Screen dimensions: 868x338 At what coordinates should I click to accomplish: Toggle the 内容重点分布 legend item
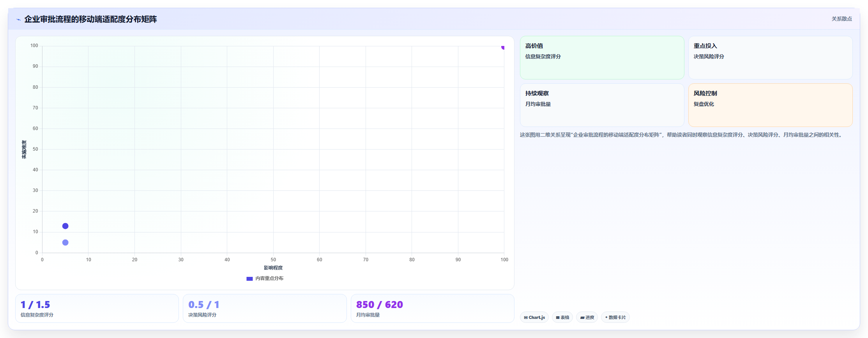pos(265,278)
